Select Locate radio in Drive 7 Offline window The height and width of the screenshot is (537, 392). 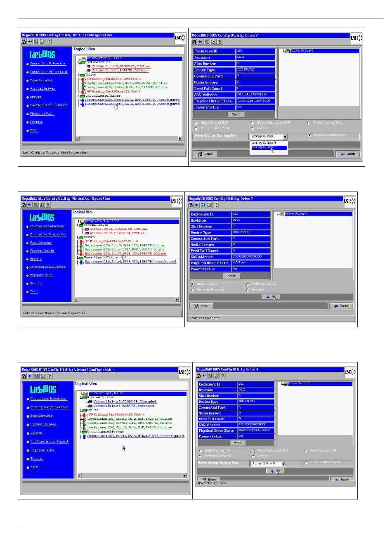(248, 290)
